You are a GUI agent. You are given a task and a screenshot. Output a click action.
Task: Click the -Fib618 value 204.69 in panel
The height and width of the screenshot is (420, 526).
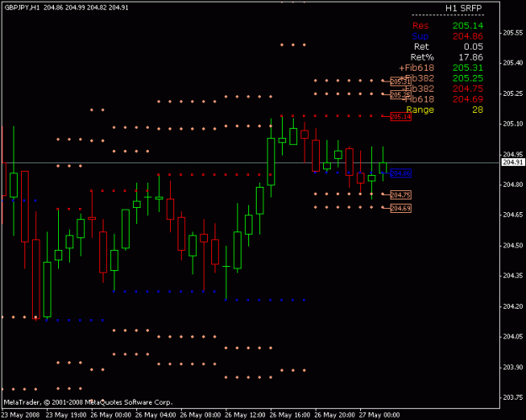pos(468,99)
